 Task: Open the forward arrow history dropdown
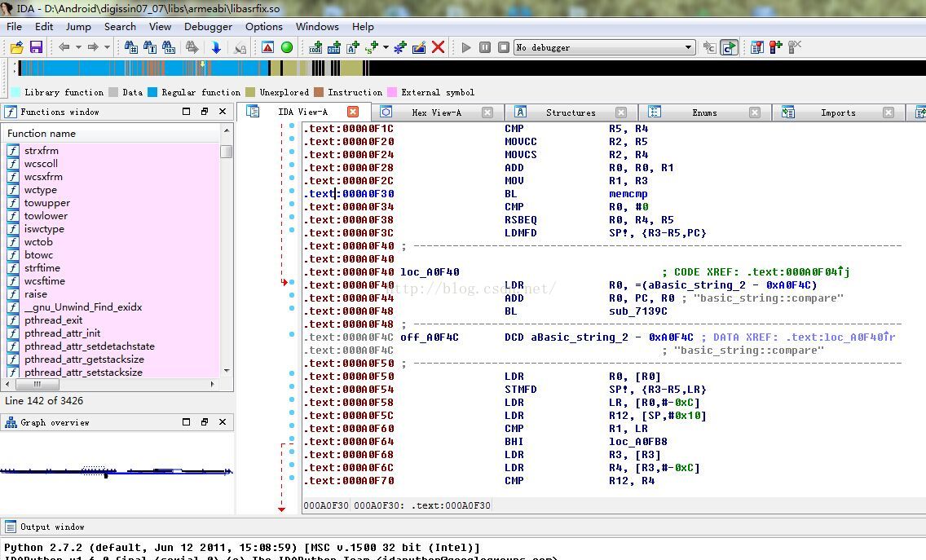pyautogui.click(x=107, y=47)
